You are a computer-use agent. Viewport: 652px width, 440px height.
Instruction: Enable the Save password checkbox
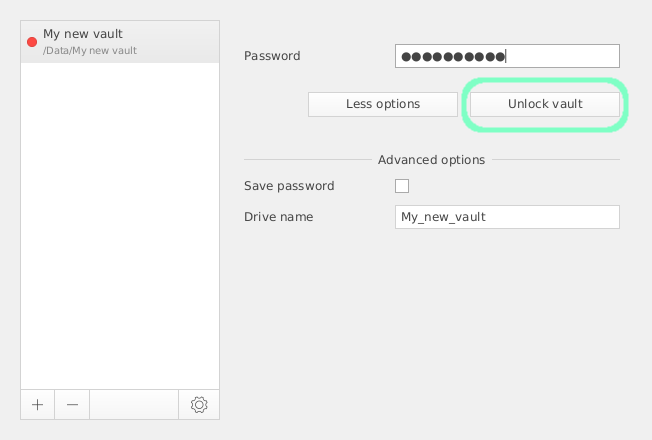(x=402, y=186)
